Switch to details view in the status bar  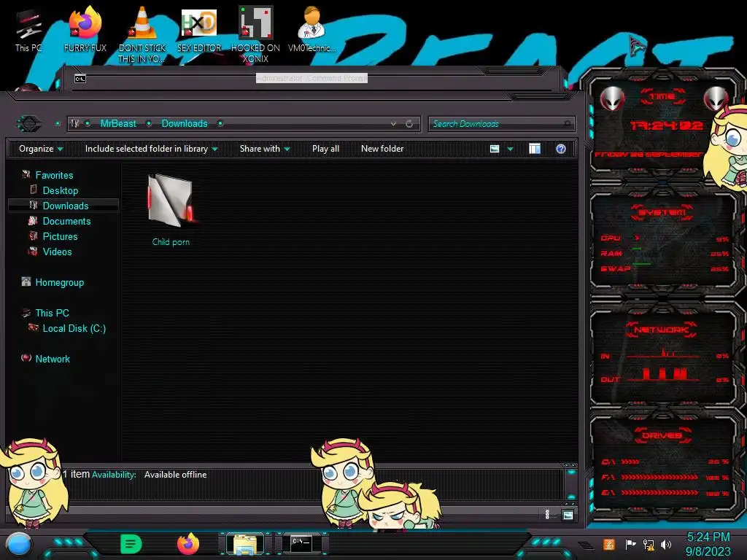click(x=547, y=514)
